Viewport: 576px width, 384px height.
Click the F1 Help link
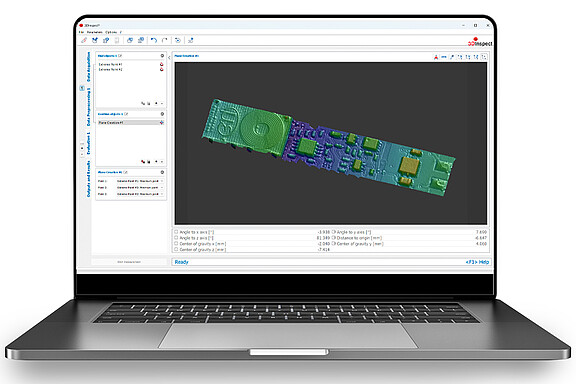point(477,262)
